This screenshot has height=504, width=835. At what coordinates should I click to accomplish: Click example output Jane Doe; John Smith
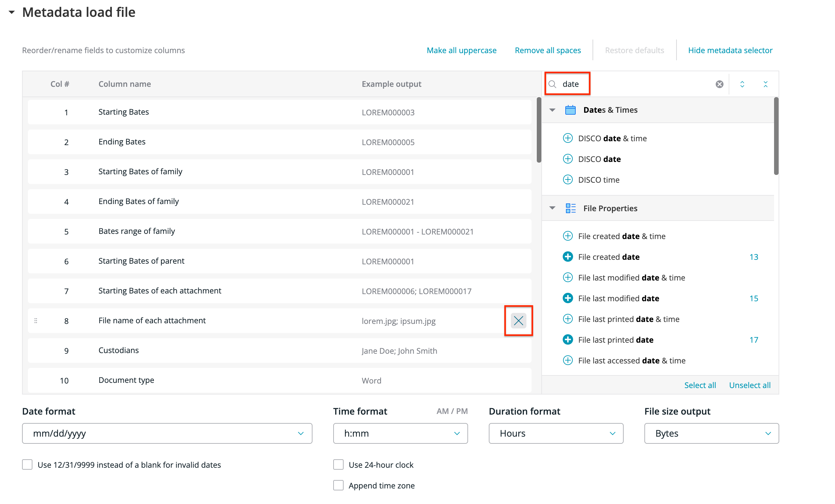[399, 351]
